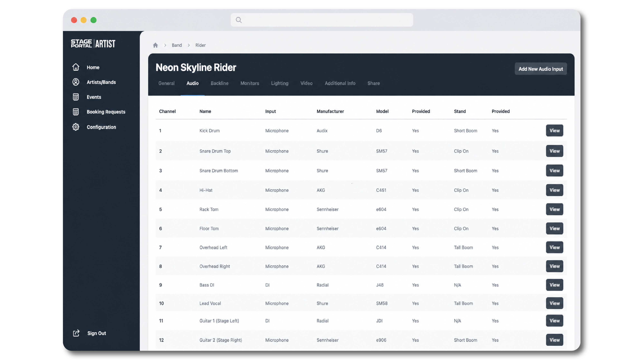Open the Configuration gear icon
Viewport: 644px width, 362px height.
[x=76, y=127]
